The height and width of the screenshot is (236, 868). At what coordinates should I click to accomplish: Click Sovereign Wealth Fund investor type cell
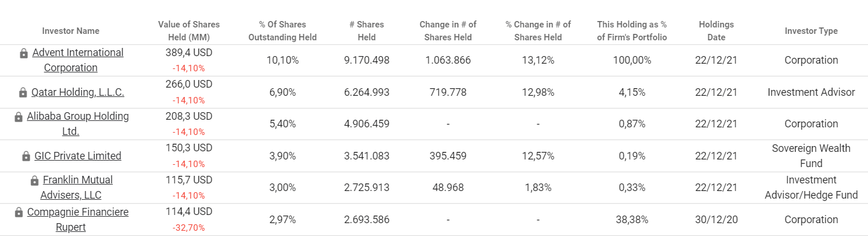[x=811, y=155]
